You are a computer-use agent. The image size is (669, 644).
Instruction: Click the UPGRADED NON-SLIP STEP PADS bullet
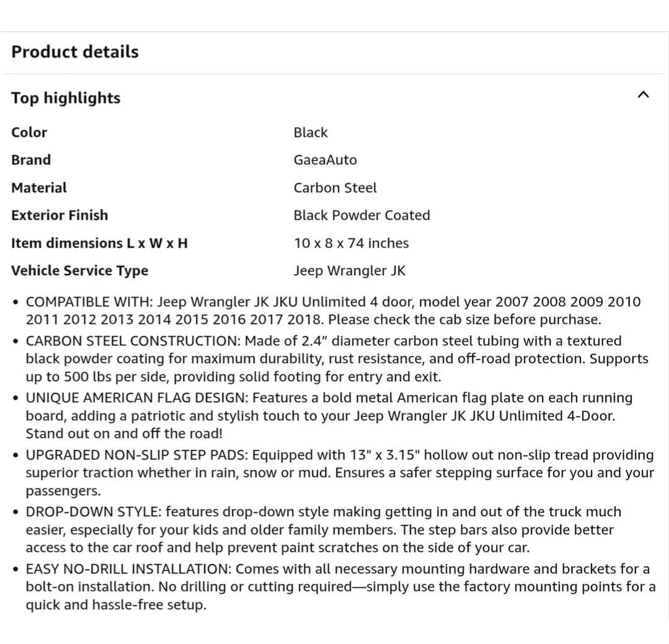339,472
